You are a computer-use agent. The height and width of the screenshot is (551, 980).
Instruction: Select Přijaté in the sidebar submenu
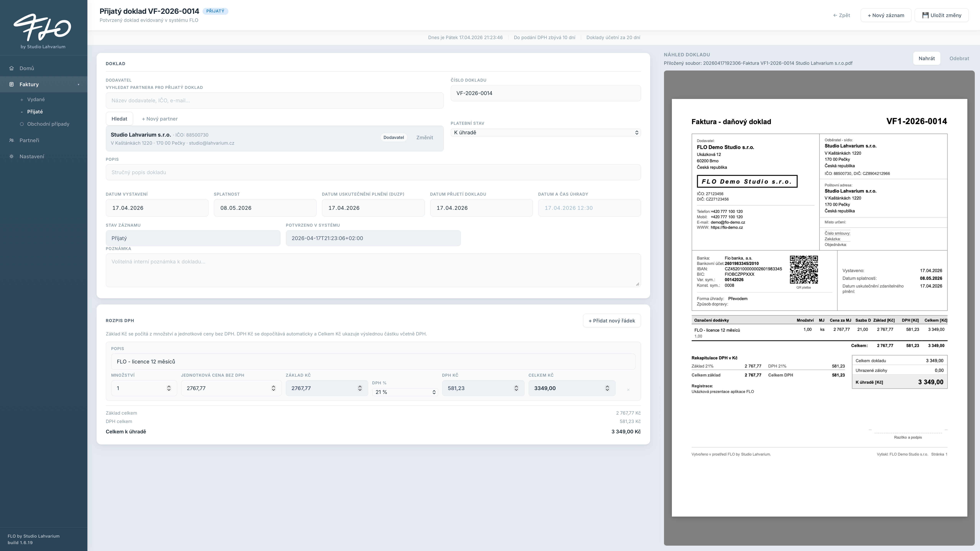(x=35, y=112)
